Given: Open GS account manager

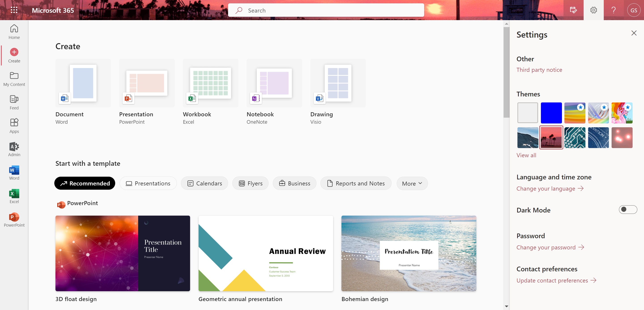Looking at the screenshot, I should point(633,10).
